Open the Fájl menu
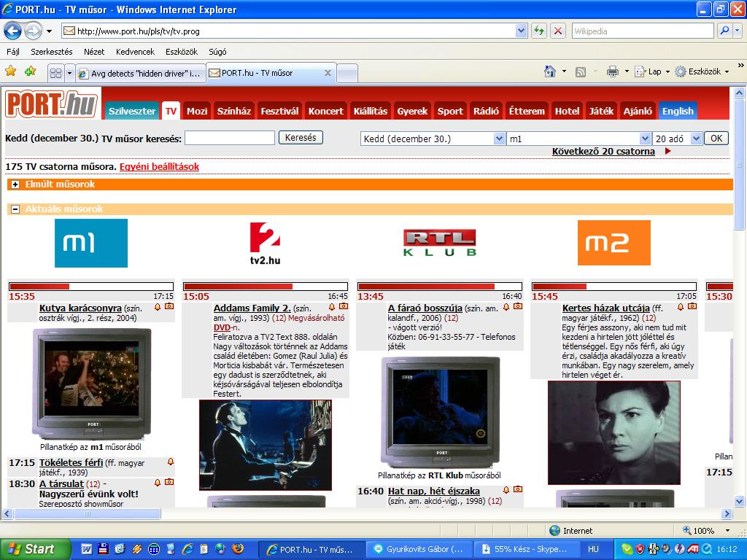The width and height of the screenshot is (747, 560). pos(13,52)
